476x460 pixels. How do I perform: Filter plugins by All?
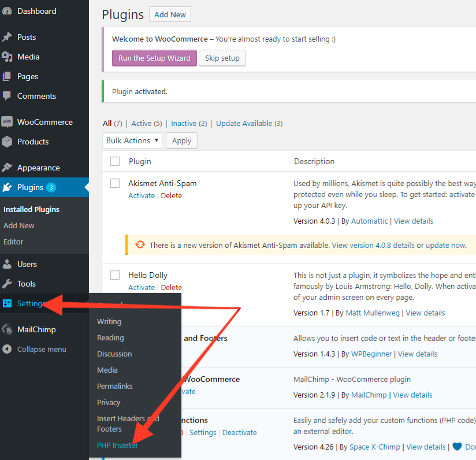(107, 123)
